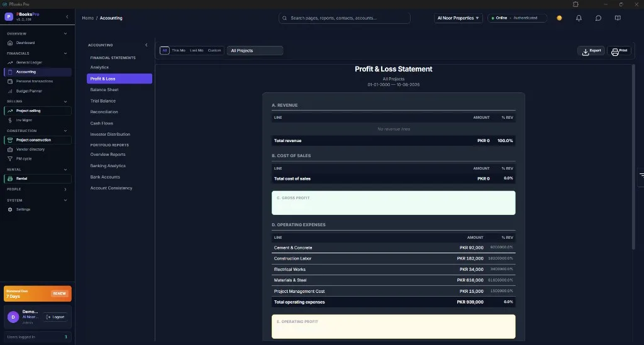Screen dimensions: 644x345
Task: Click the Project Management Cost row
Action: [394, 291]
